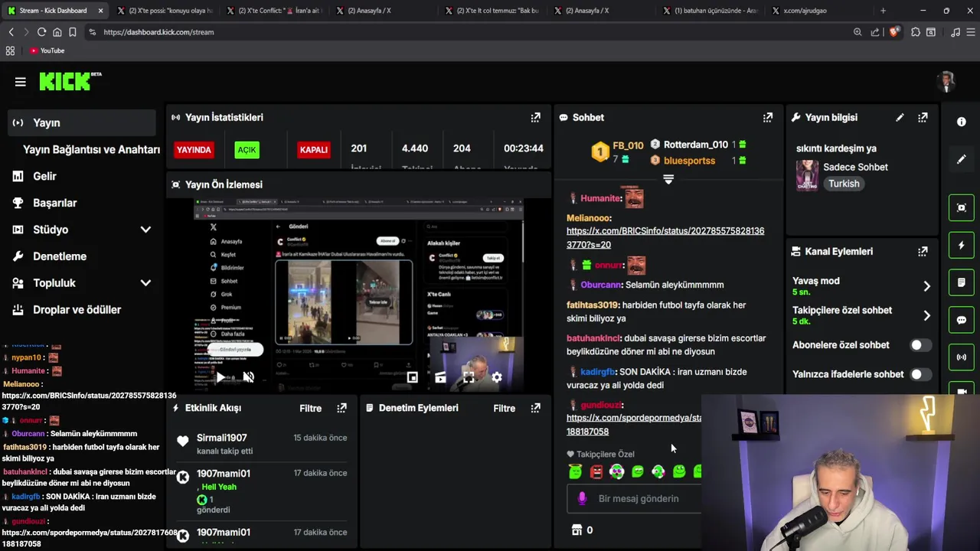Click Sirmali1907 in the activity feed
This screenshot has height=551, width=980.
(x=221, y=438)
